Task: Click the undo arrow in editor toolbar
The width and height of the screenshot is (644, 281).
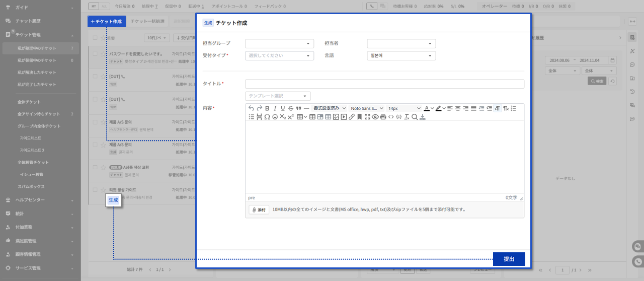Action: (252, 108)
